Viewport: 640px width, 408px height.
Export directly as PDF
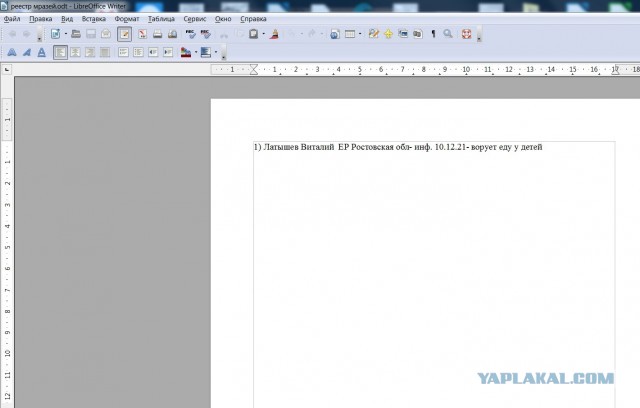click(x=142, y=34)
